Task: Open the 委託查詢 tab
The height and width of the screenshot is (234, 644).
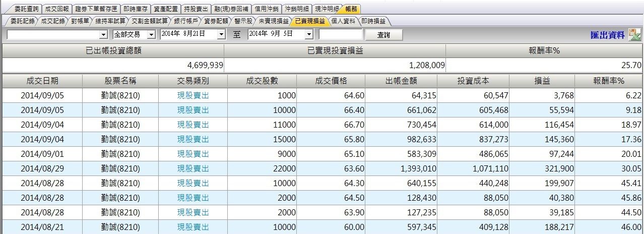Action: point(26,9)
